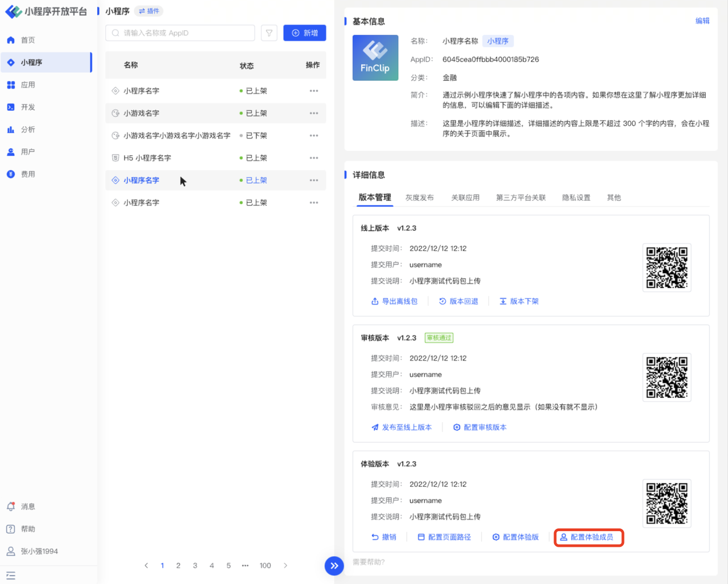The width and height of the screenshot is (728, 584).
Task: Click the blue double-arrow collapse panel button
Action: coord(334,565)
